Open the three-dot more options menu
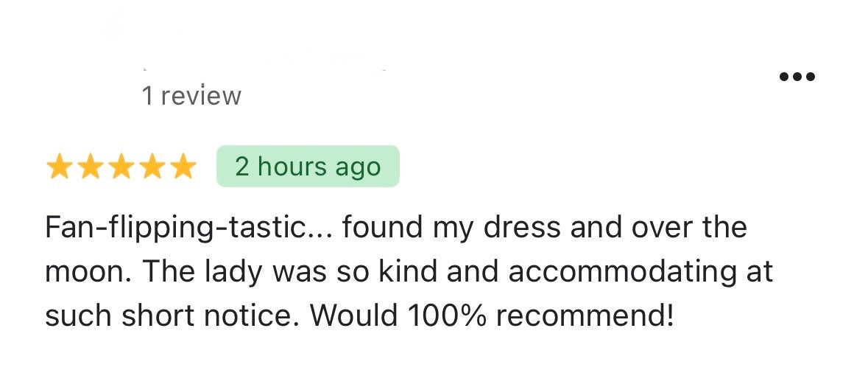This screenshot has width=868, height=373. click(798, 77)
